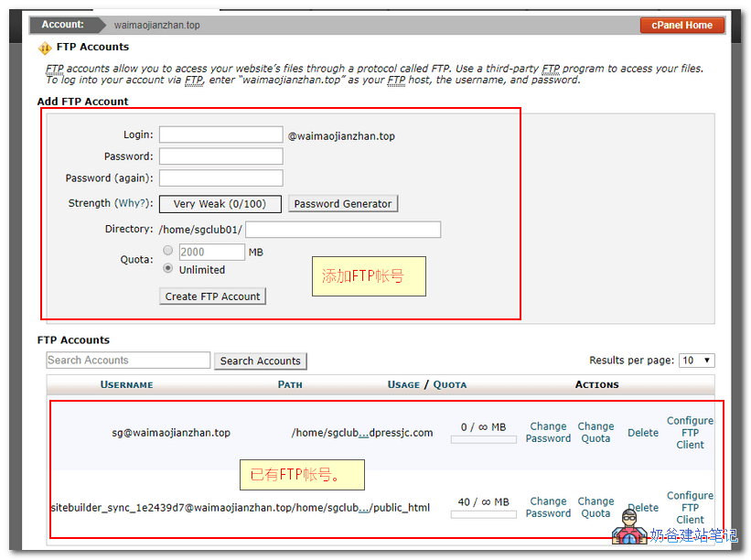Delete the sg@waimaojianzhan.top FTP account

click(x=642, y=433)
